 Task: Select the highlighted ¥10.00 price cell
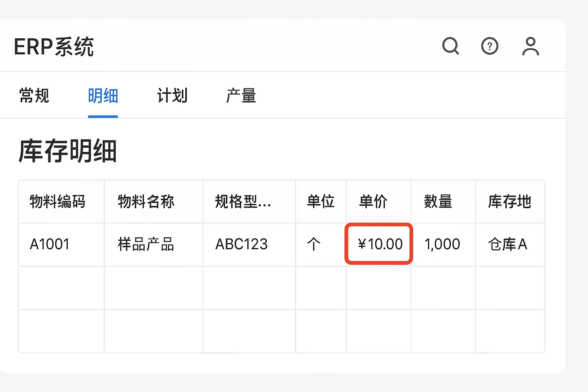coord(379,244)
